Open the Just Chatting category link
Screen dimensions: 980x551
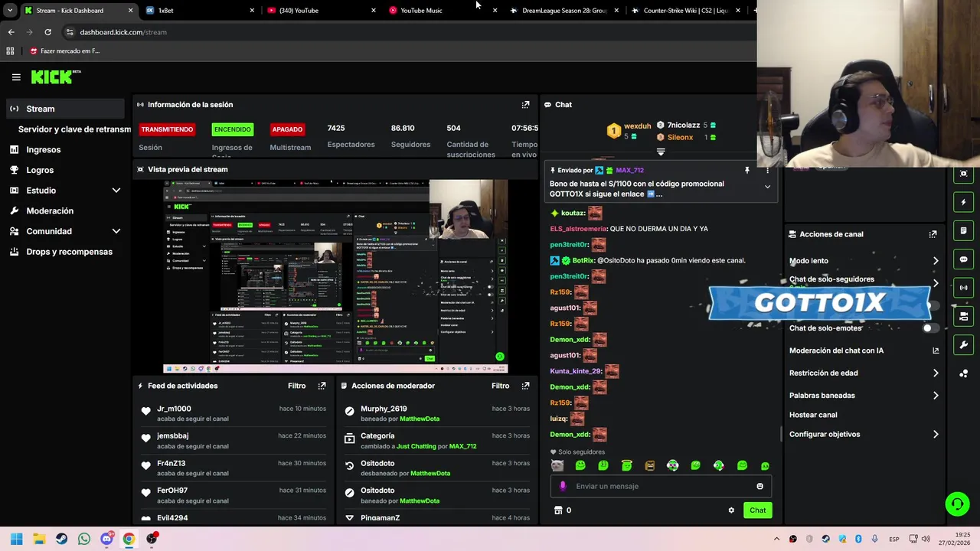[x=416, y=446]
